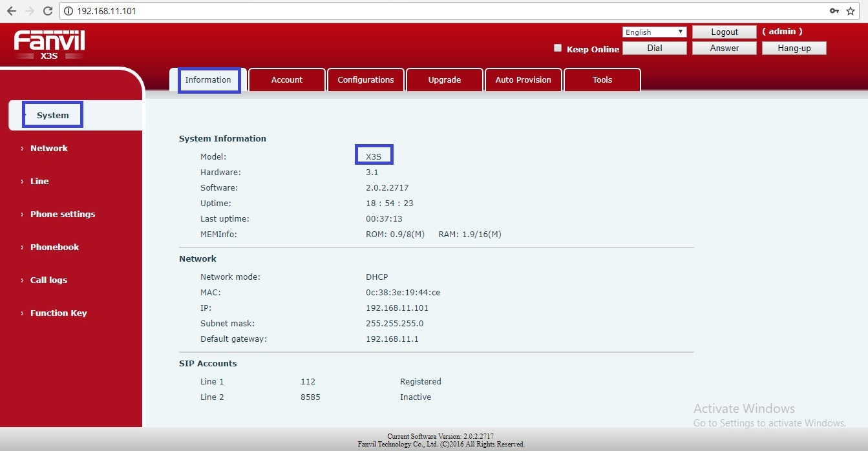
Task: Enable the Keep Online checkbox
Action: (x=558, y=48)
